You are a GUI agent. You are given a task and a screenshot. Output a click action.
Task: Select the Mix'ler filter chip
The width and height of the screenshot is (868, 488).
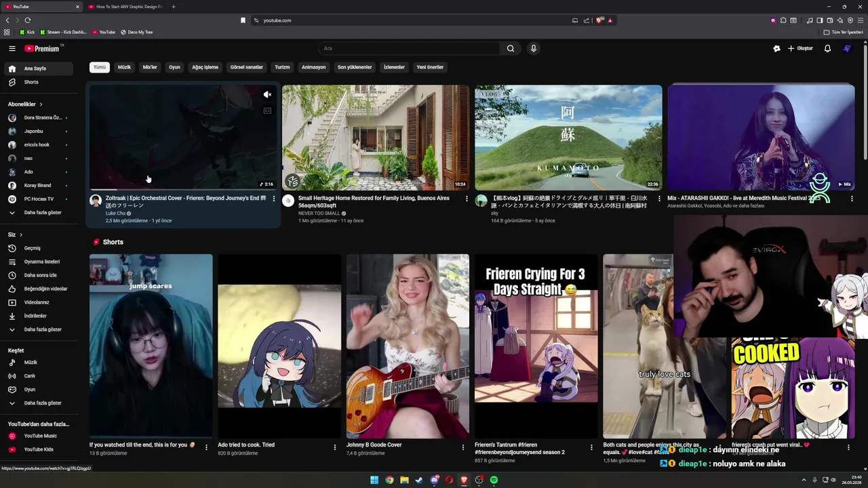[x=150, y=67]
